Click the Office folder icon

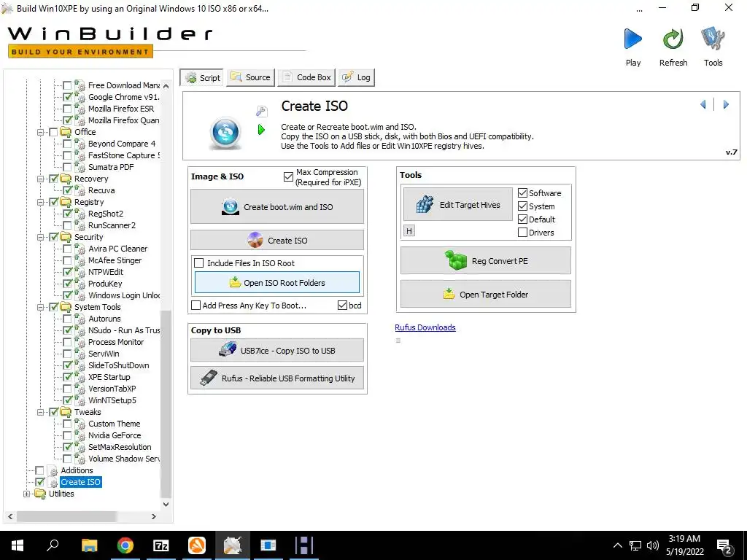tap(66, 132)
